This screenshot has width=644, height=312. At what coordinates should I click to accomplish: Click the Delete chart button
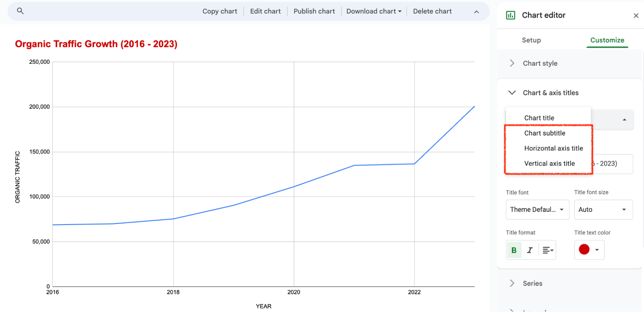432,11
